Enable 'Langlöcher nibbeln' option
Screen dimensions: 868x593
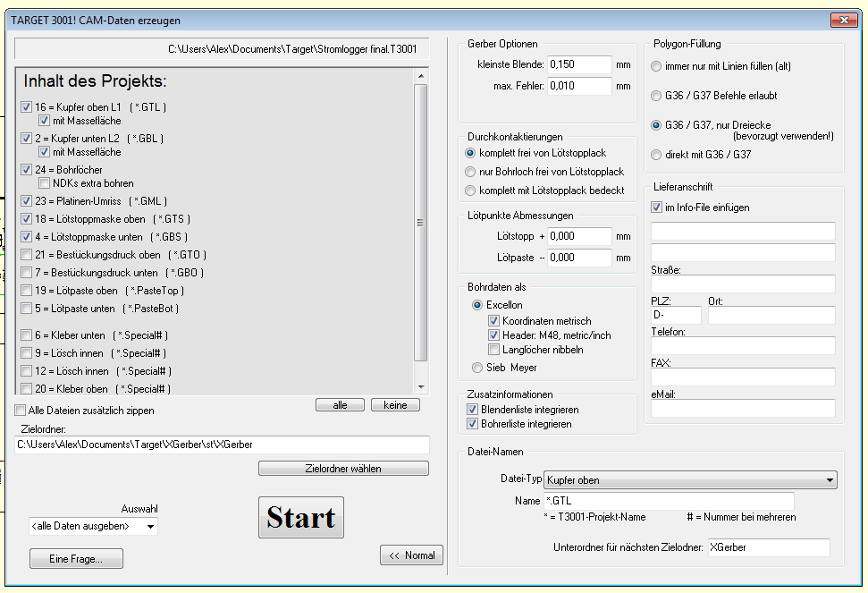click(x=493, y=350)
